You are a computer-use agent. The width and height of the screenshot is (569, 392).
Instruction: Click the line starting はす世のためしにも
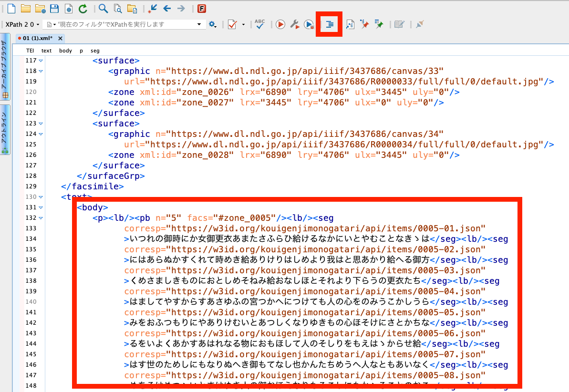point(316,365)
